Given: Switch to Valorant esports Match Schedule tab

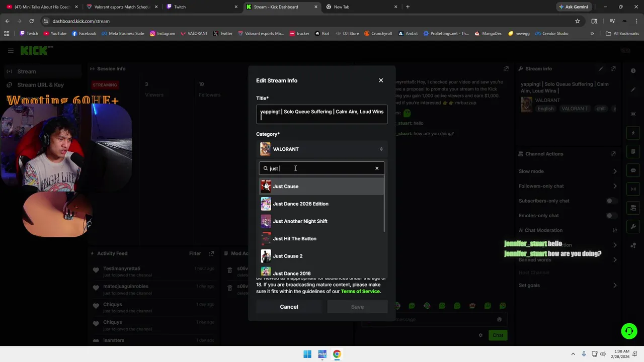Looking at the screenshot, I should [121, 7].
